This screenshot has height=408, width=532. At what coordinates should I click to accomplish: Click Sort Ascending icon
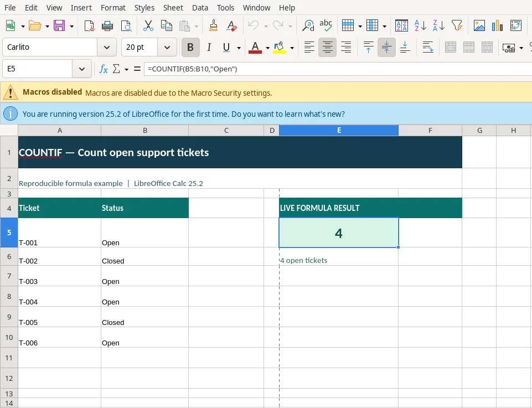tap(420, 26)
